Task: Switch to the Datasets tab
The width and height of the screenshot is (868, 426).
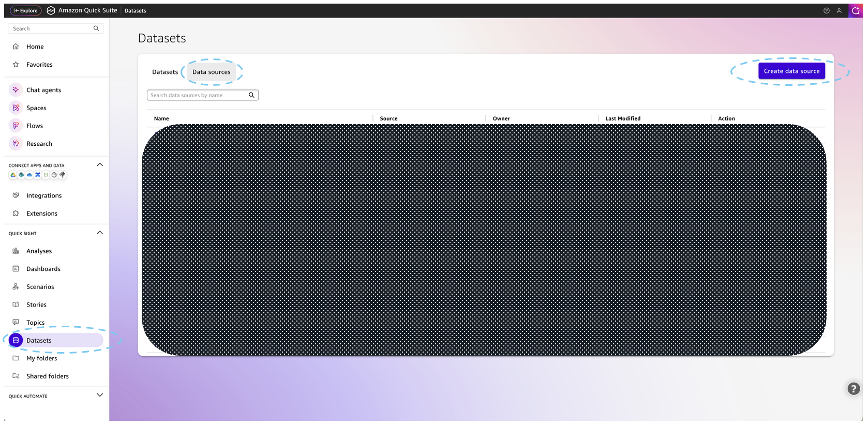Action: pyautogui.click(x=165, y=72)
